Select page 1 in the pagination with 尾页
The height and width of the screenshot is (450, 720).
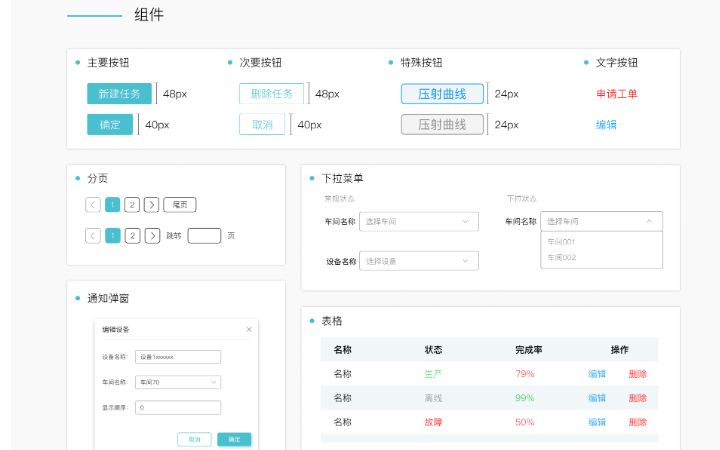[112, 205]
